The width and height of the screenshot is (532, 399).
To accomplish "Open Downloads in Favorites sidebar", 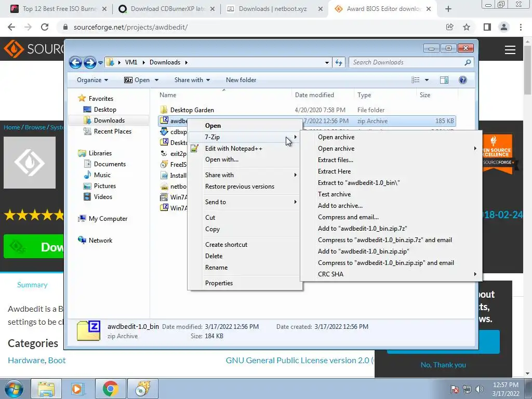I will point(109,121).
